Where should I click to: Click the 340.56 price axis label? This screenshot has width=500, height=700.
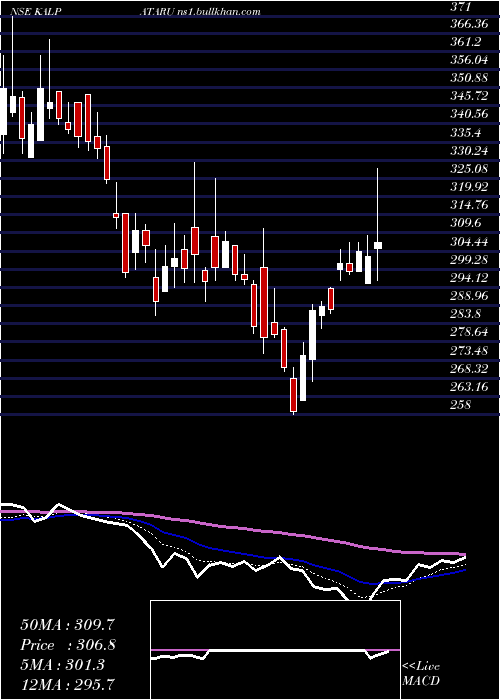point(470,114)
